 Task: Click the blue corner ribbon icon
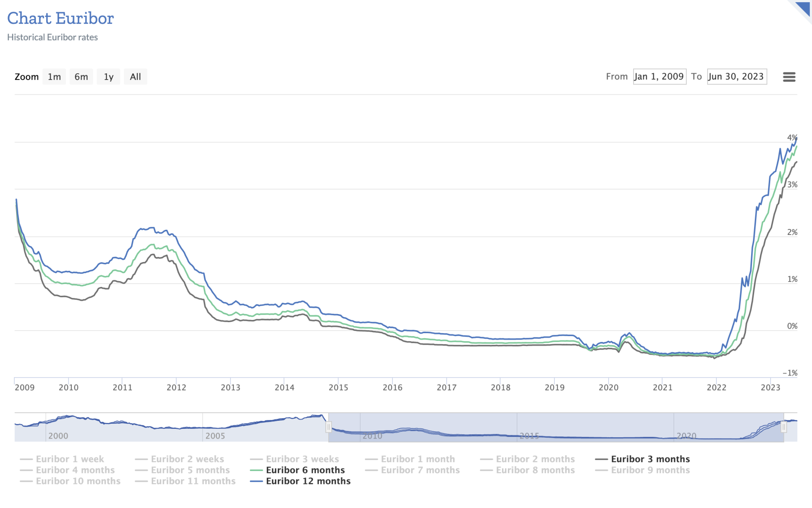point(803,9)
